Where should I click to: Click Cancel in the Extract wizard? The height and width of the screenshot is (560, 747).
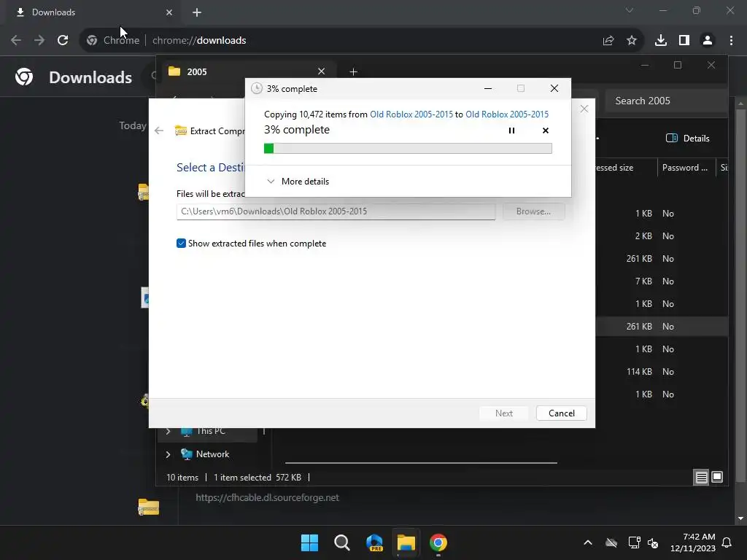pyautogui.click(x=561, y=413)
